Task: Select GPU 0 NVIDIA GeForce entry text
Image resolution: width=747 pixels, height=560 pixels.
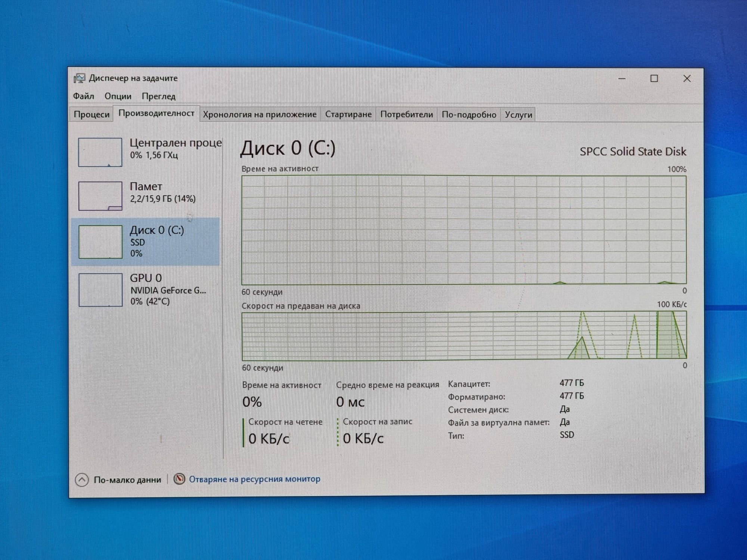Action: tap(168, 289)
